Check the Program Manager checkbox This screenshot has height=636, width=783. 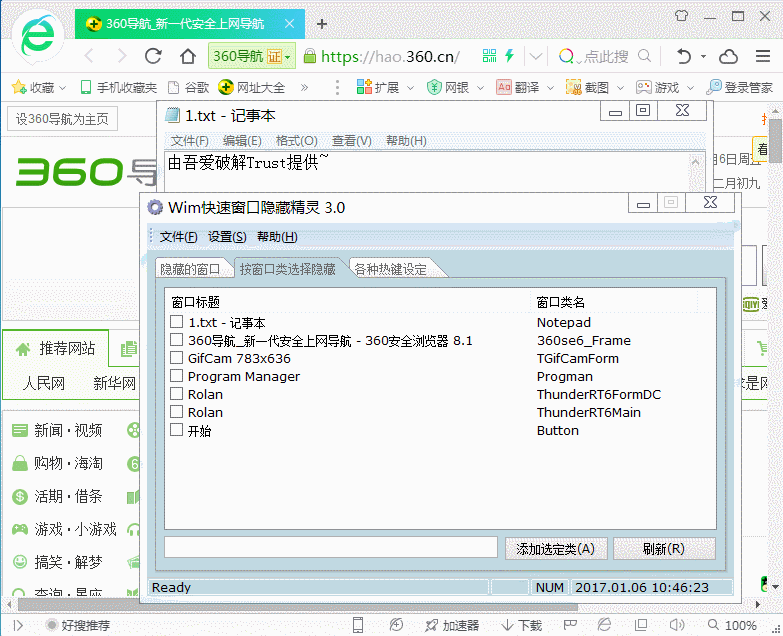pyautogui.click(x=176, y=375)
